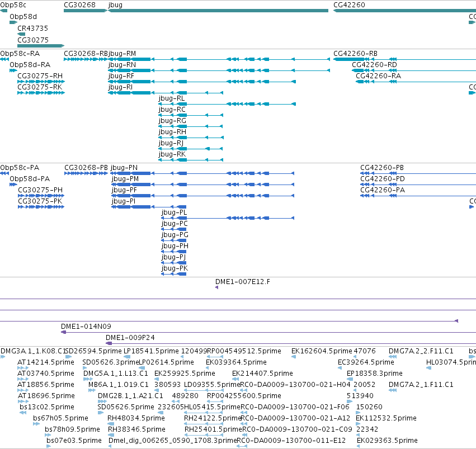
Task: Click the jbug-RF transcript label
Action: coord(121,76)
